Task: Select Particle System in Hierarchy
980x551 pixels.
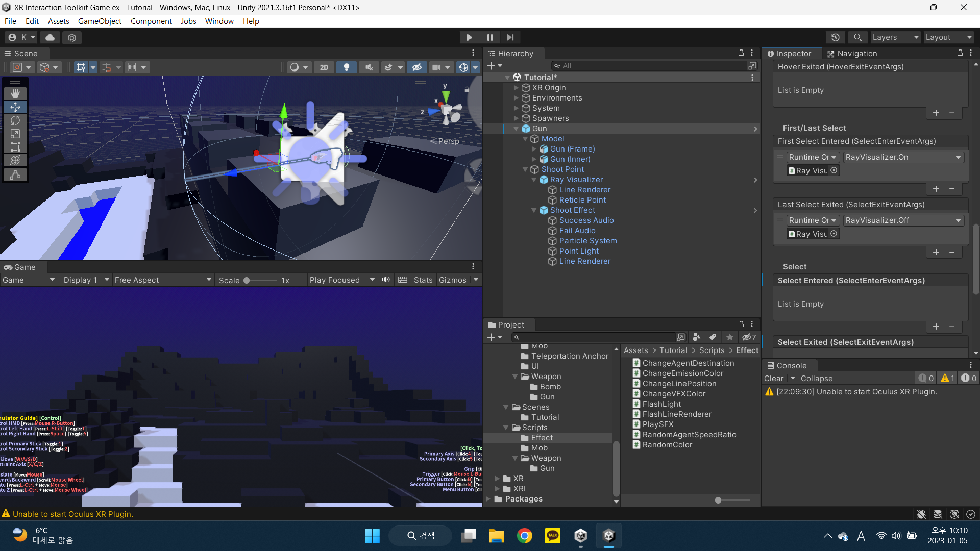Action: click(x=588, y=241)
